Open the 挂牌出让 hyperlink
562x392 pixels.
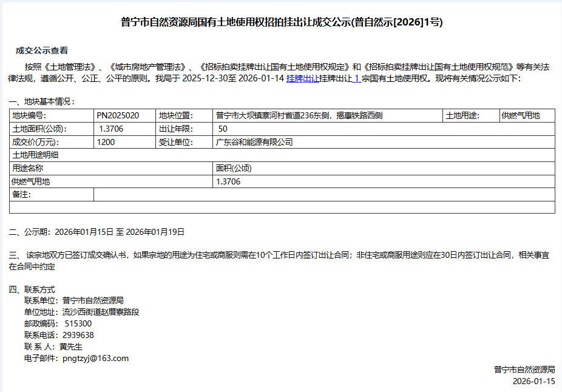tap(302, 79)
